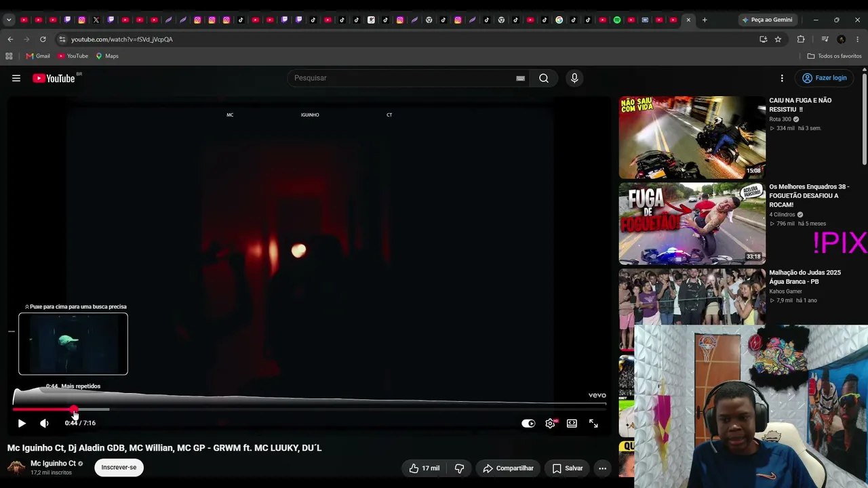
Task: Click the Peça ao Gemini button
Action: pos(767,20)
